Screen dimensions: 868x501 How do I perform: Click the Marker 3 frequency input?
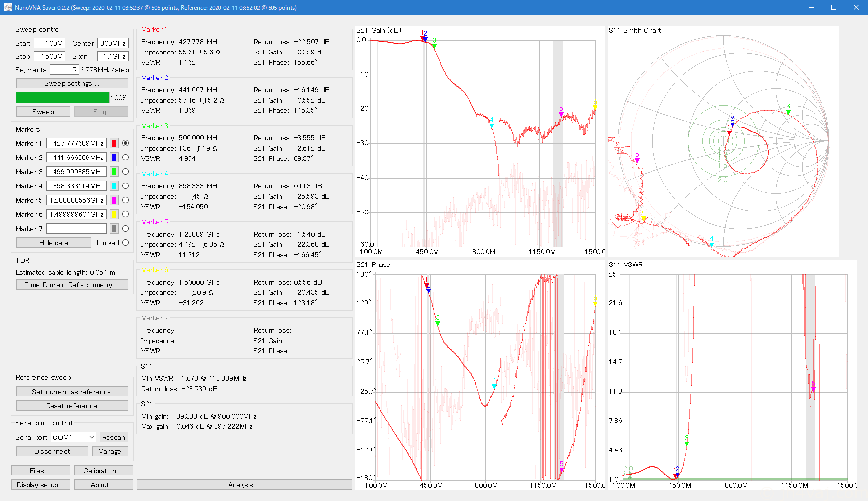point(76,172)
